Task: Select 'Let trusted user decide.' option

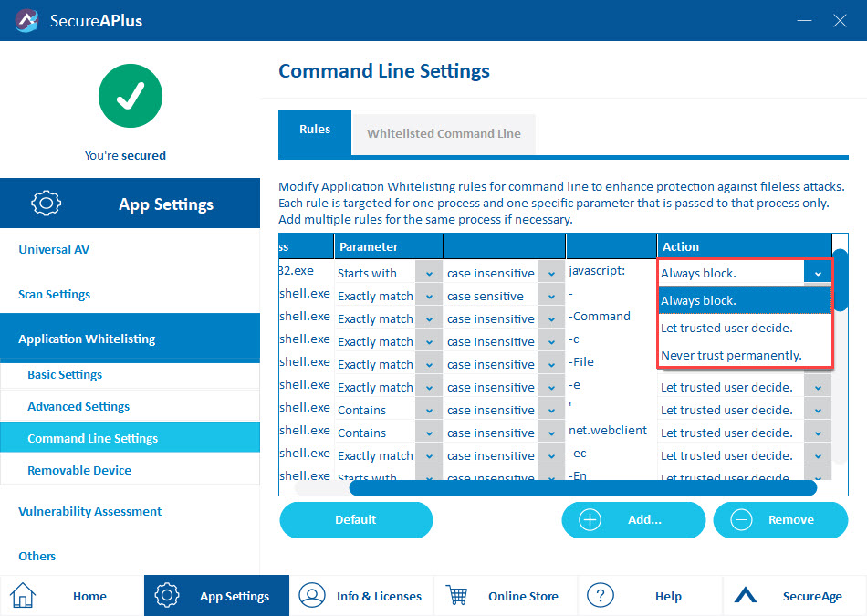Action: click(726, 328)
